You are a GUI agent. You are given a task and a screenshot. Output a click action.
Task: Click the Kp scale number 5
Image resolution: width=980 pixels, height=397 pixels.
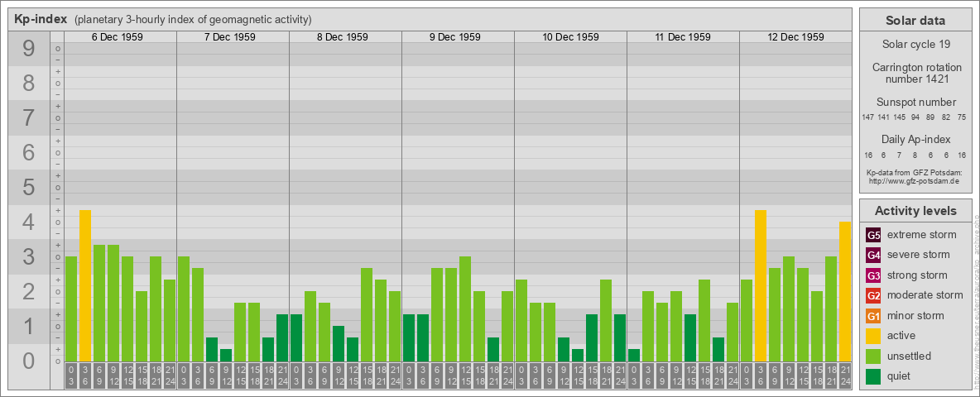tap(29, 187)
